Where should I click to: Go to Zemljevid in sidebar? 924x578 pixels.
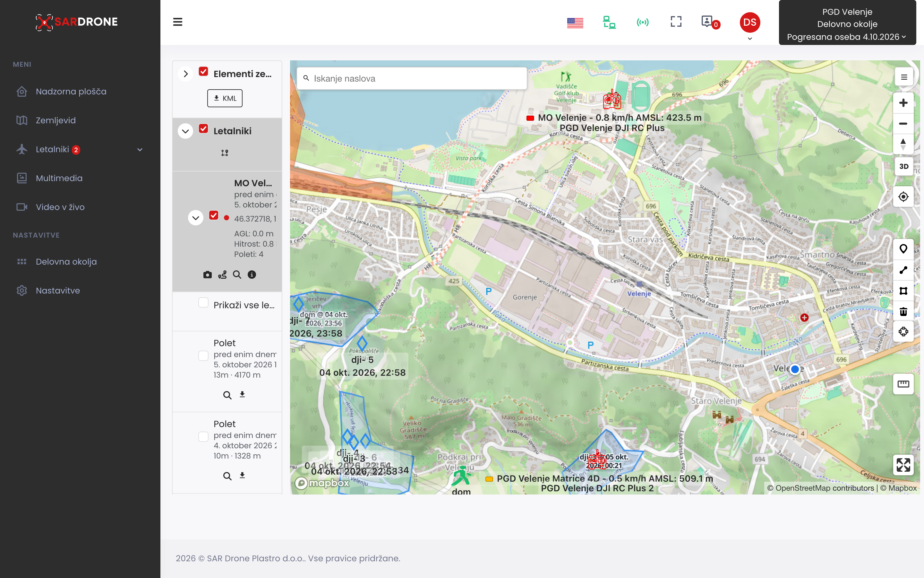pyautogui.click(x=56, y=120)
